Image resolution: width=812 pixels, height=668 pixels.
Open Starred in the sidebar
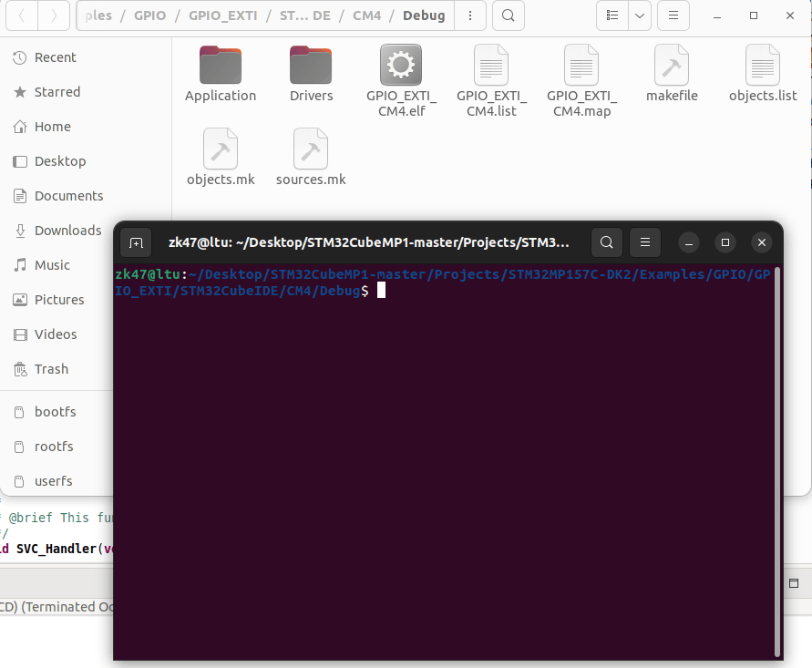[57, 92]
